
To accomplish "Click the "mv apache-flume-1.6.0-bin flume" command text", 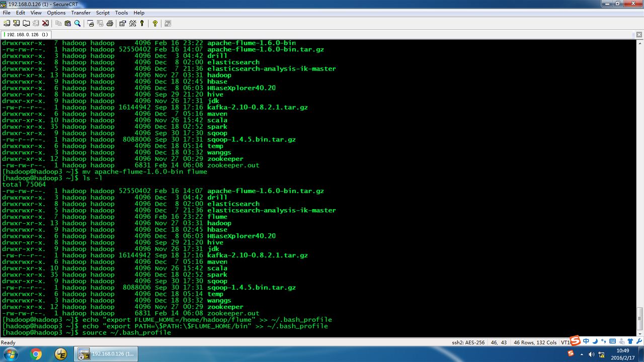I will click(145, 171).
